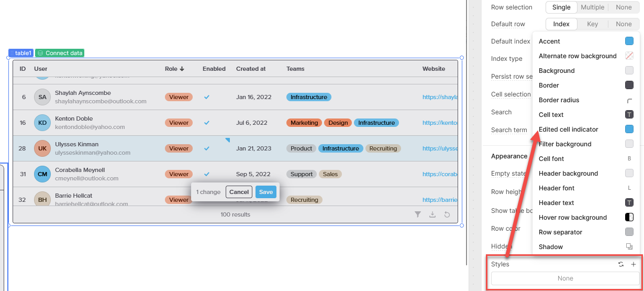Set Row selection to Multiple

[x=592, y=7]
